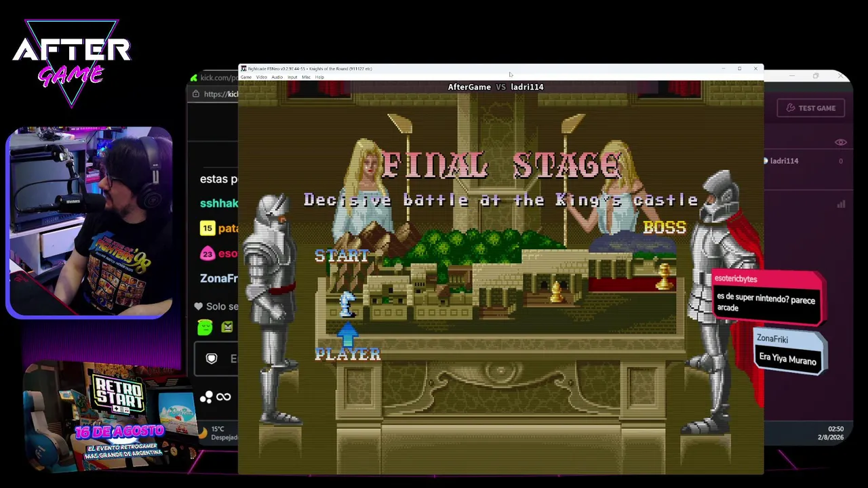
Task: Close the Fightcade lobby window behind
Action: tap(841, 76)
